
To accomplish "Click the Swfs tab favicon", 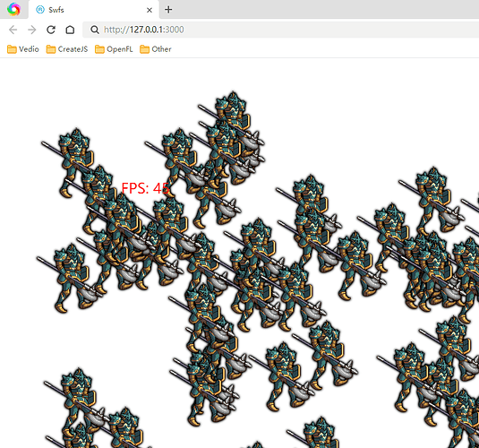I will pos(40,10).
